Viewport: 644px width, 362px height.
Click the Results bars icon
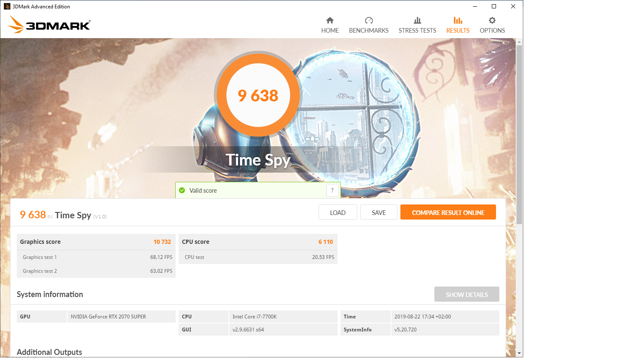pyautogui.click(x=458, y=20)
